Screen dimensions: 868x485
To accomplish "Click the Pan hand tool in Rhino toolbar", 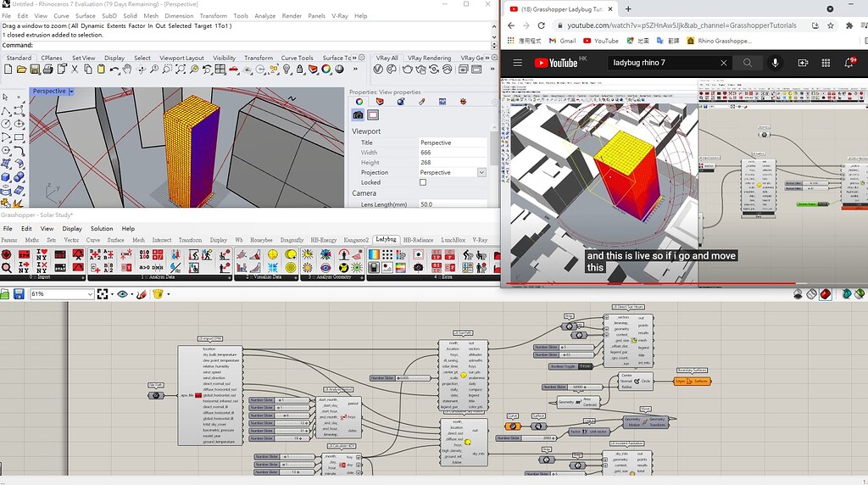I will coord(126,70).
